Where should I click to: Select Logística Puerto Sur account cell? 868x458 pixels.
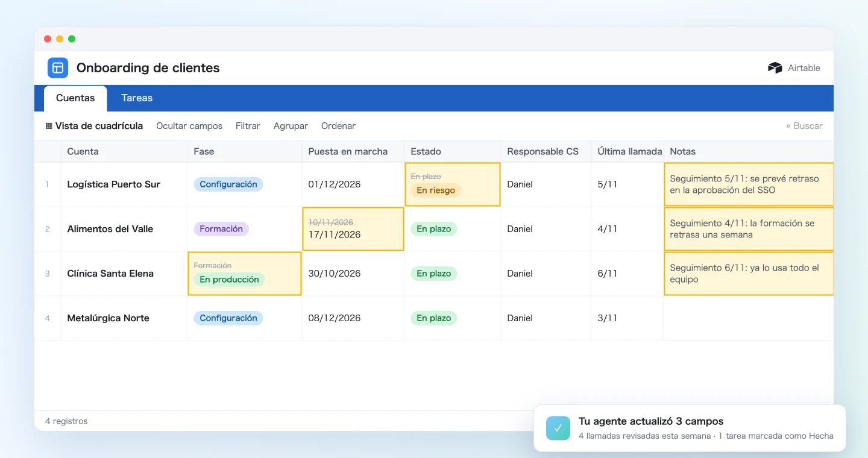pos(124,184)
